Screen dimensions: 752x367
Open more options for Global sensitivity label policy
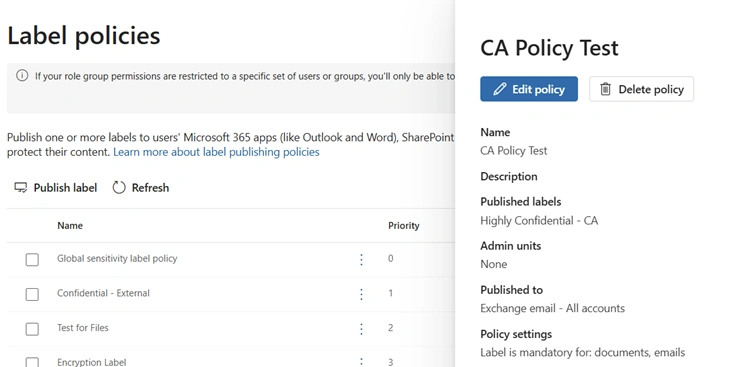(x=362, y=260)
